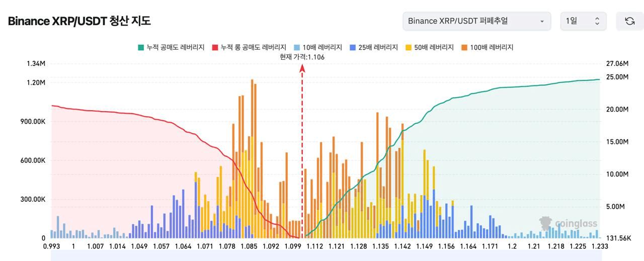644x261 pixels.
Task: Click the 1.171 x-axis price label
Action: [x=490, y=246]
